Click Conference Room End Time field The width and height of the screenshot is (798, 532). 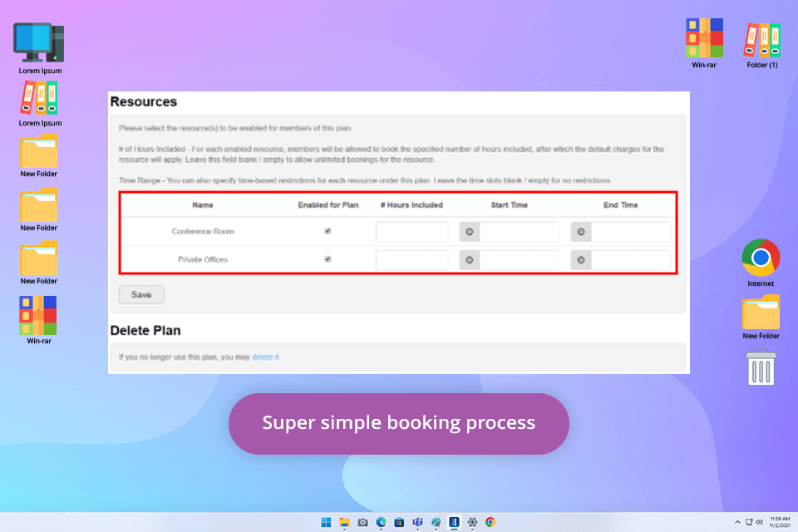click(x=631, y=232)
